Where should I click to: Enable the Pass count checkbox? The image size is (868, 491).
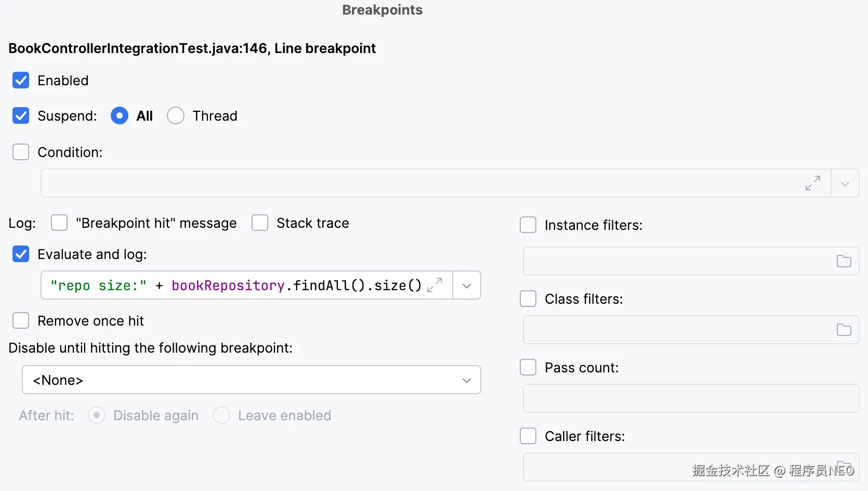(528, 368)
